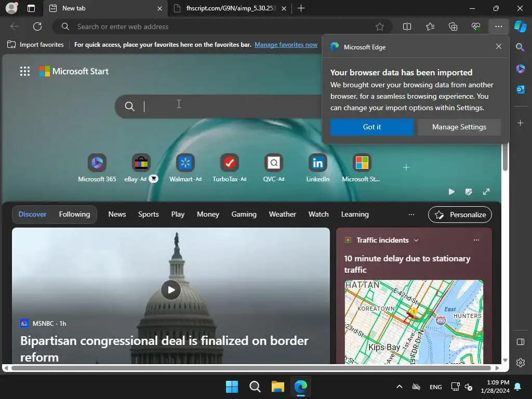Add a sidebar app with plus
Viewport: 532px width, 399px height.
coord(520,123)
